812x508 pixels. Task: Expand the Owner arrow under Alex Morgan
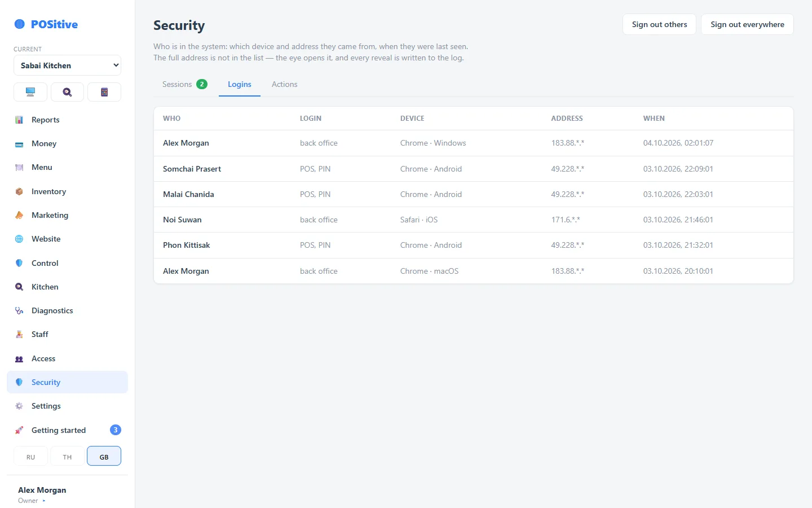(44, 501)
